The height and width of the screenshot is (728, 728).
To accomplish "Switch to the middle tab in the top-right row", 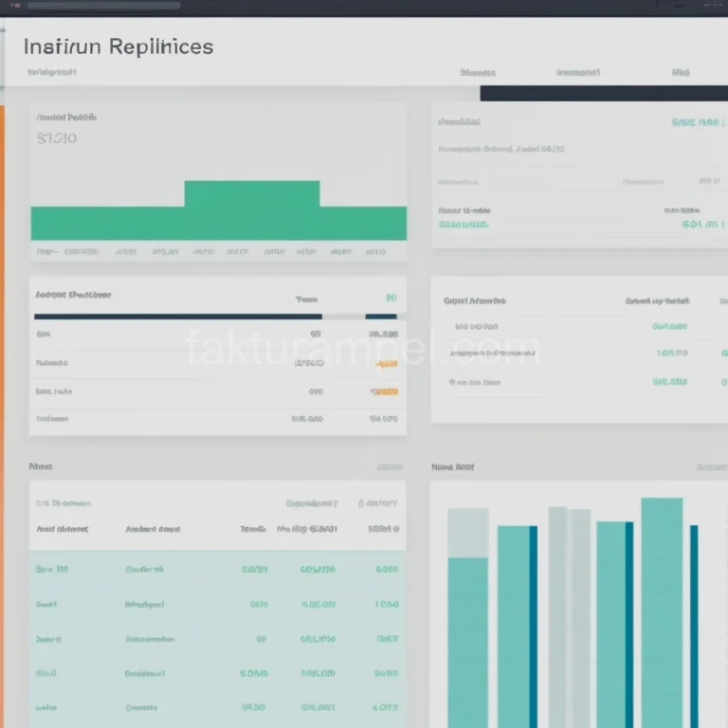I will point(577,72).
